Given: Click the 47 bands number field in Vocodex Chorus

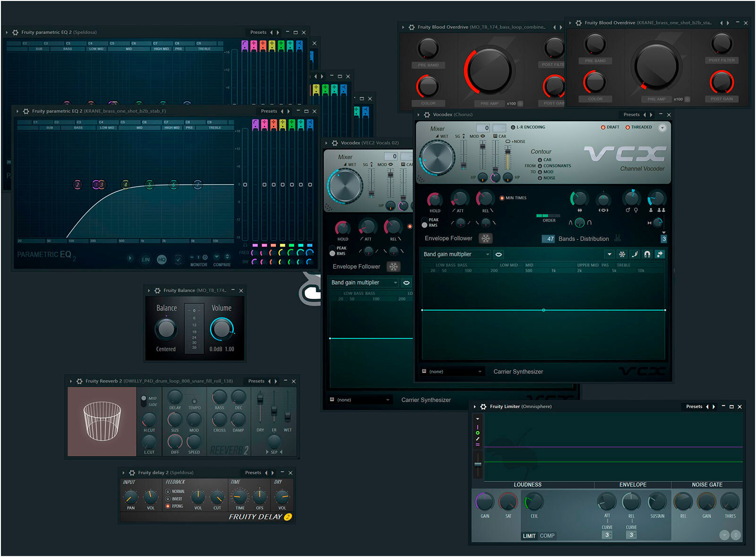Looking at the screenshot, I should point(549,239).
